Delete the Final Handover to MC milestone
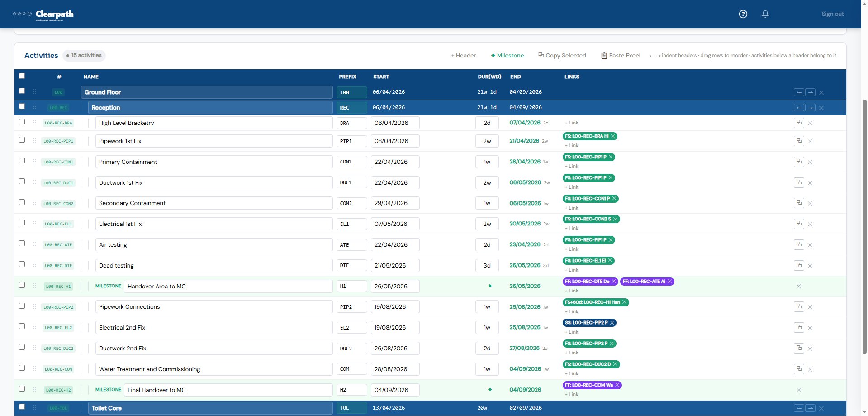 pos(798,390)
